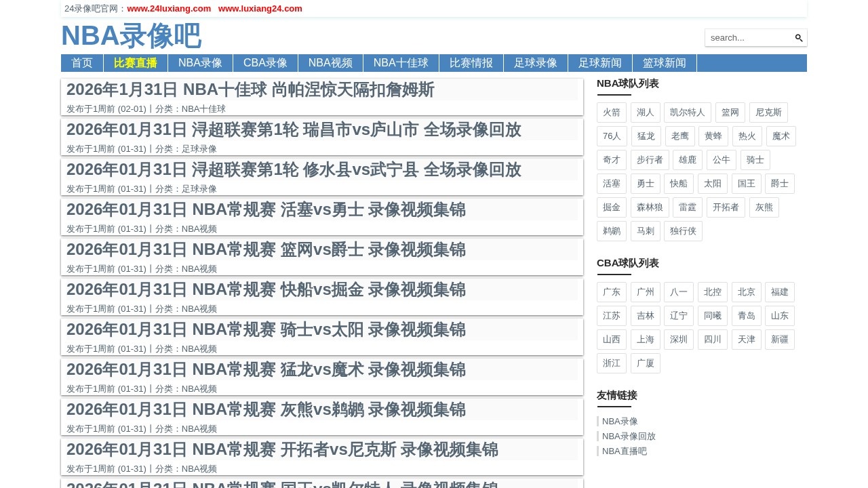
Task: Open the 活塞vs勇士 game highlights article
Action: 266,210
